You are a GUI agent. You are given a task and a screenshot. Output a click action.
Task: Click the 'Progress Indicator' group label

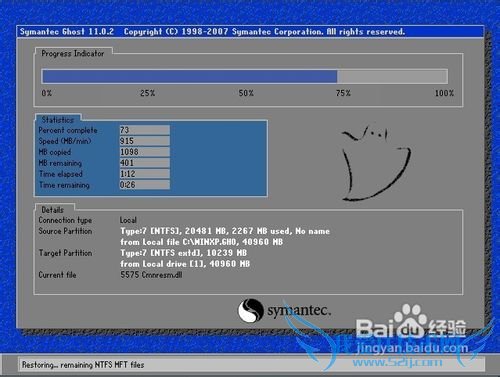(x=73, y=53)
